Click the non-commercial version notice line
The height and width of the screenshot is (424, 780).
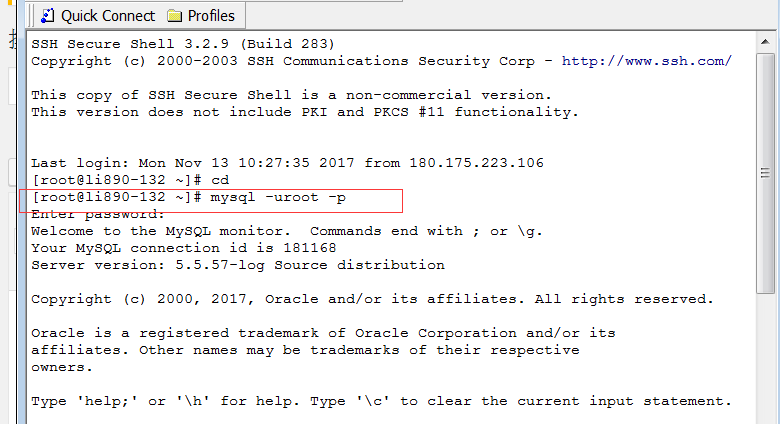(291, 95)
